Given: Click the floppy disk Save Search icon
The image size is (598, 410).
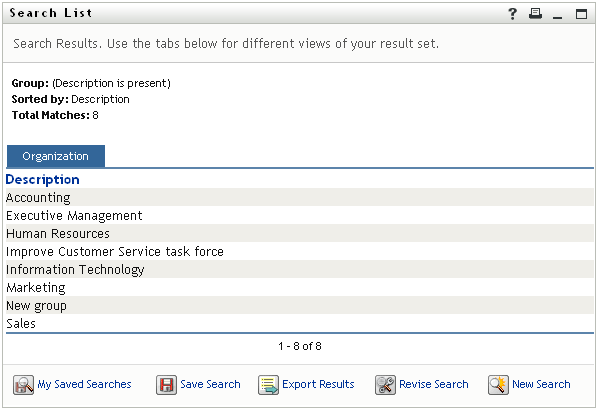Looking at the screenshot, I should tap(166, 384).
